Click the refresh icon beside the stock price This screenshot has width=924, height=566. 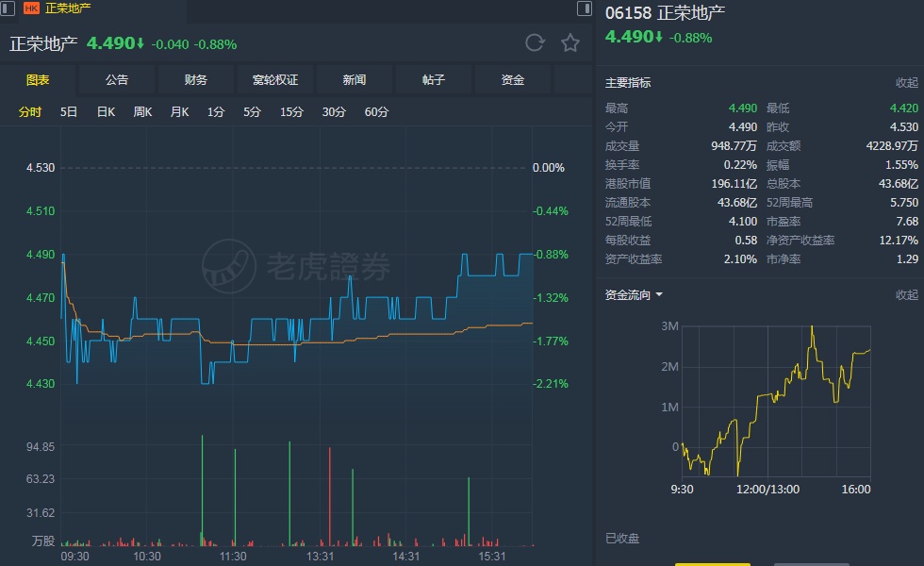[535, 43]
